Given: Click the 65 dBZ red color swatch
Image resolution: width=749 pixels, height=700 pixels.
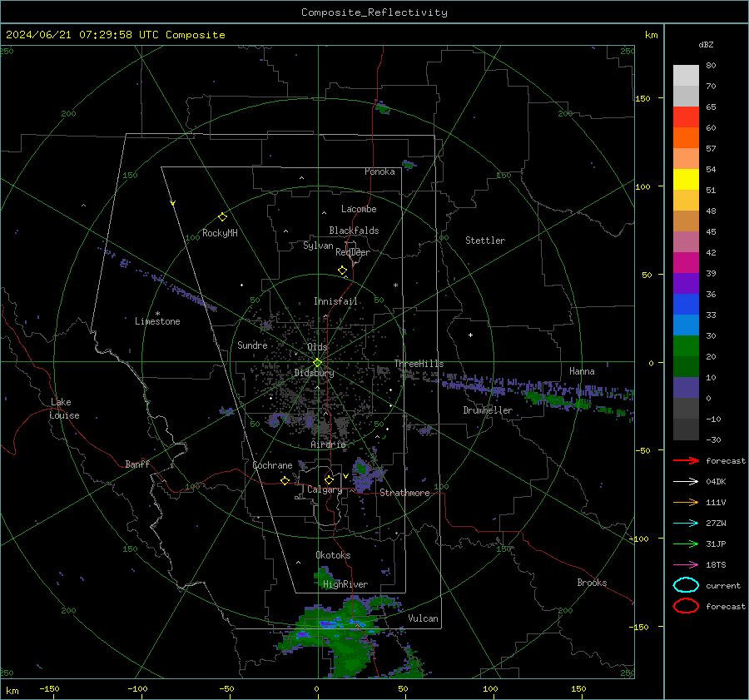Looking at the screenshot, I should coord(686,117).
